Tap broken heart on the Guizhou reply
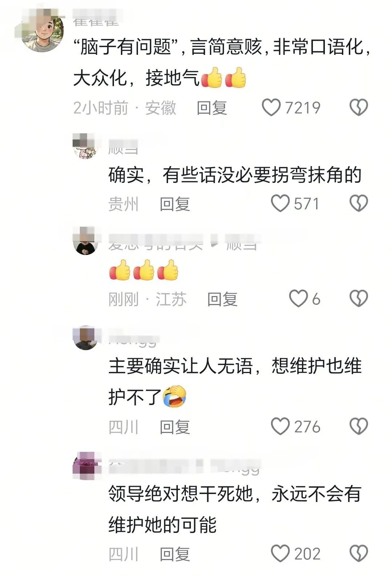 359,203
